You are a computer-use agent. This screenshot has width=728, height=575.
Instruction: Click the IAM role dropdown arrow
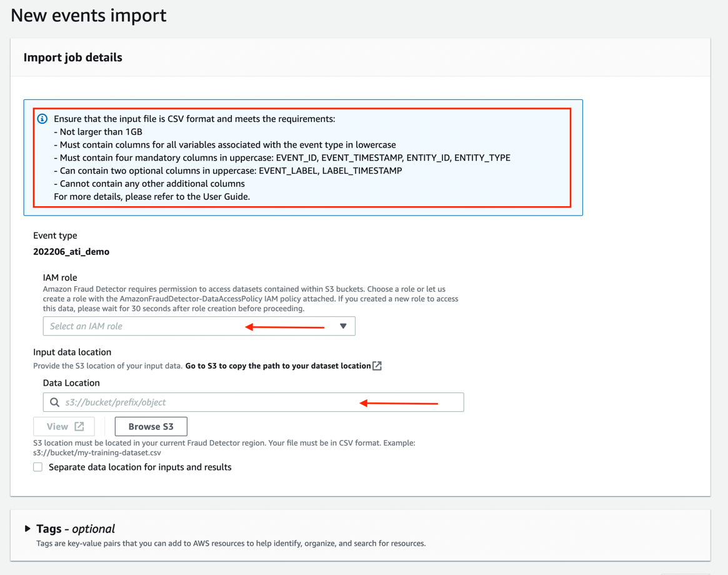coord(343,326)
